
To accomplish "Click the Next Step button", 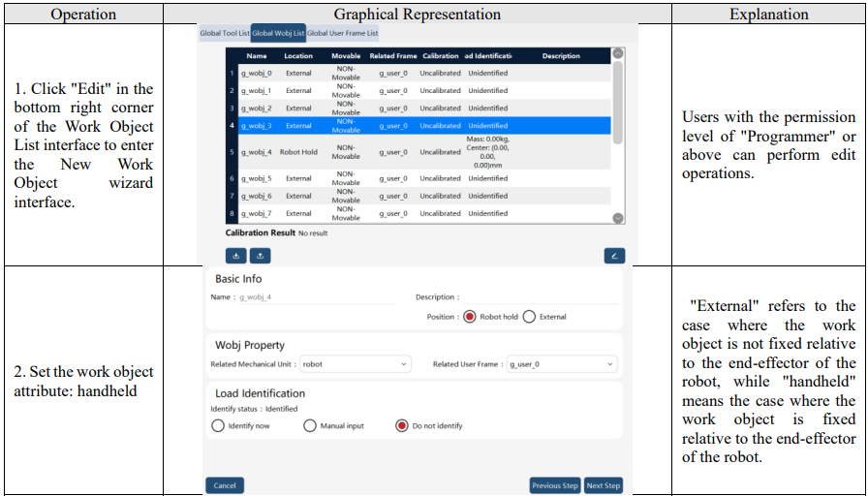I will pos(604,485).
